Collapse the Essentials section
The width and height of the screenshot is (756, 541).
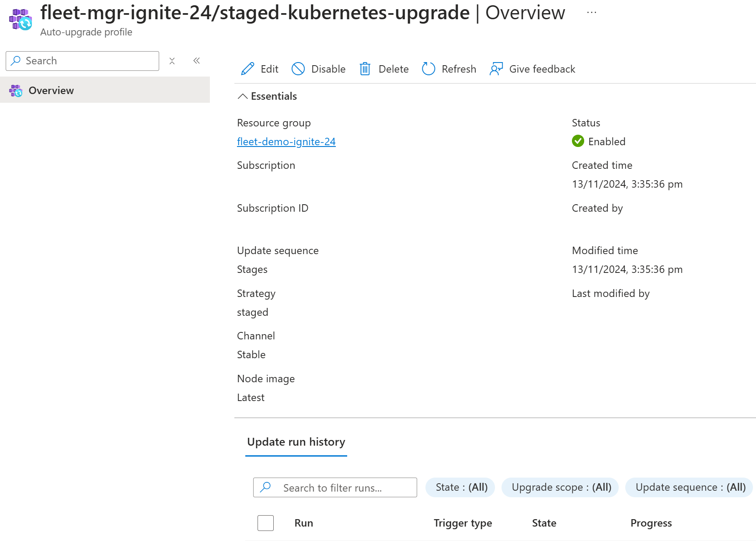(243, 96)
